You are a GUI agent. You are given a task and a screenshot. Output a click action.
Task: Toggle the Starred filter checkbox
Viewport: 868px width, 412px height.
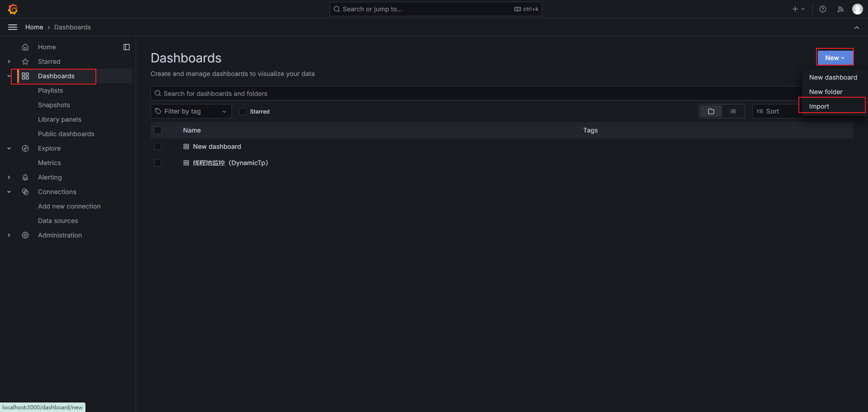(x=243, y=112)
